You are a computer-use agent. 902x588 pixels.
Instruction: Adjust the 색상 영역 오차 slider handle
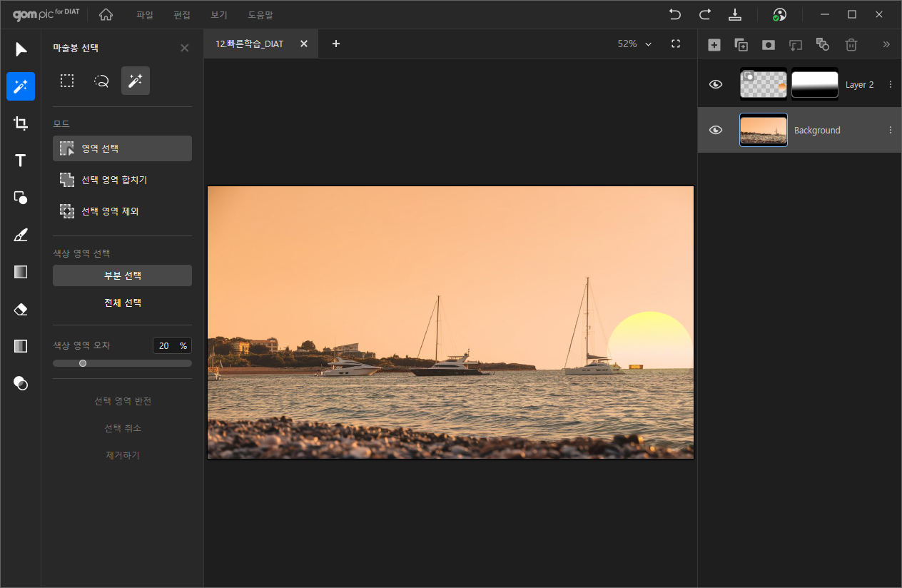[83, 363]
